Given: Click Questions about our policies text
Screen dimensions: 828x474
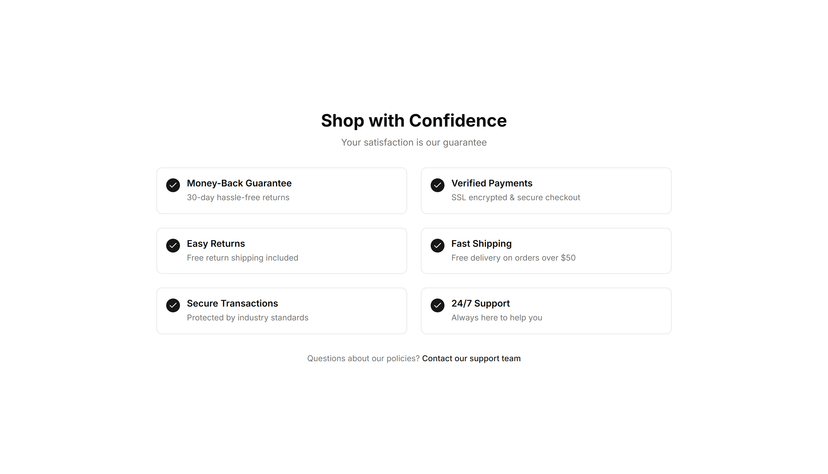Looking at the screenshot, I should click(x=363, y=358).
